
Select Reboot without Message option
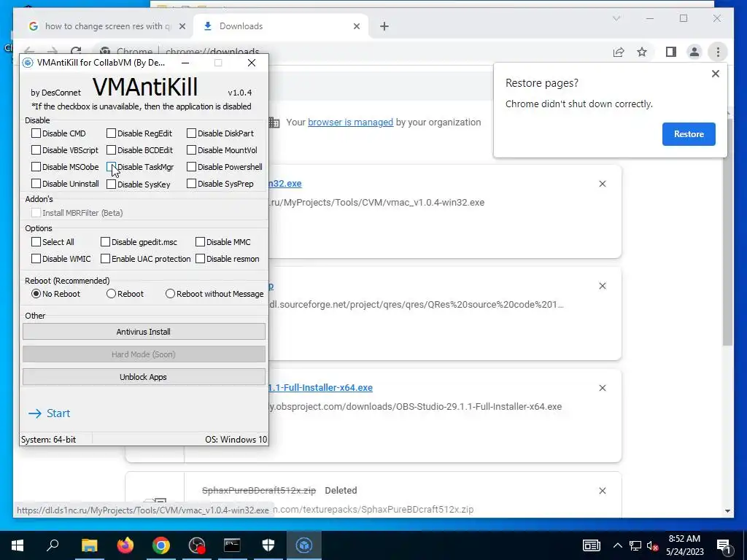[170, 294]
